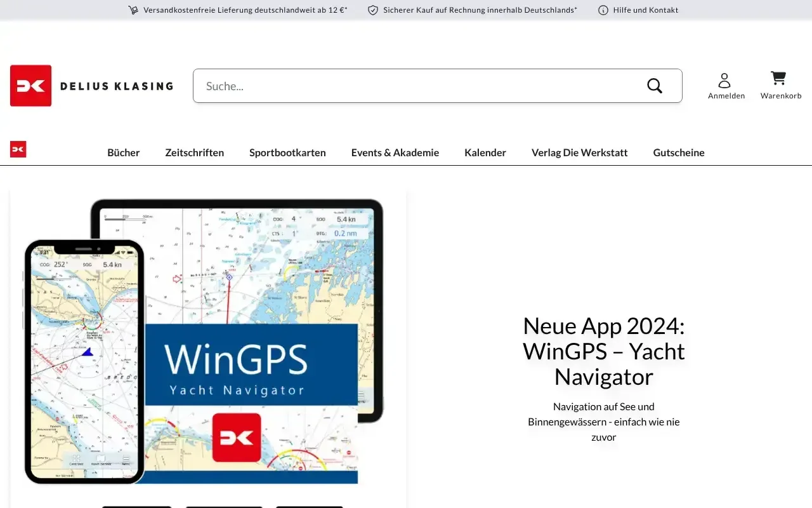Open the Anmelden account icon

726,81
